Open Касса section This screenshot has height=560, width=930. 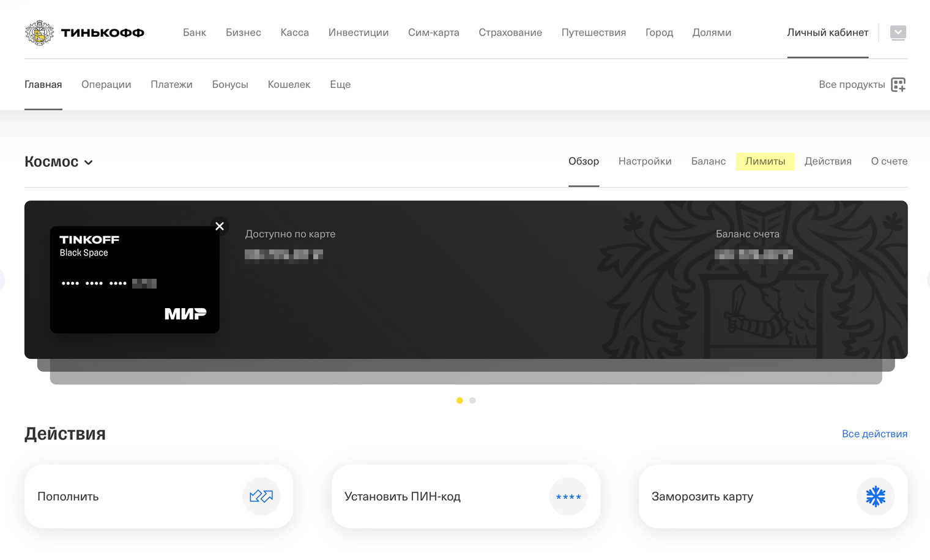click(x=295, y=32)
